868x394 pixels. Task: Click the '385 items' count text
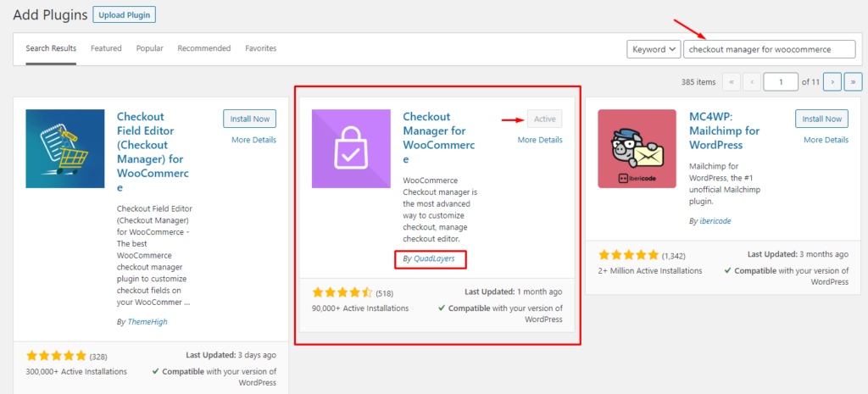[698, 82]
